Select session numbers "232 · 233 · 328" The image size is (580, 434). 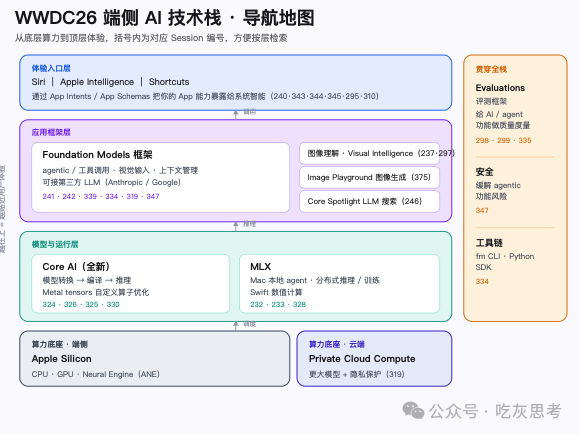[x=278, y=305]
